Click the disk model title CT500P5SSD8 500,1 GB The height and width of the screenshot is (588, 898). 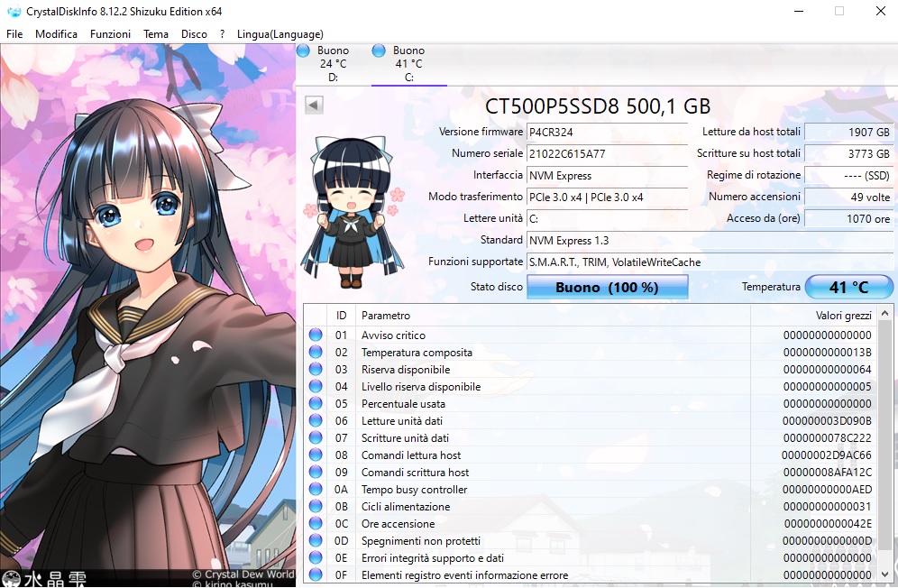(598, 106)
